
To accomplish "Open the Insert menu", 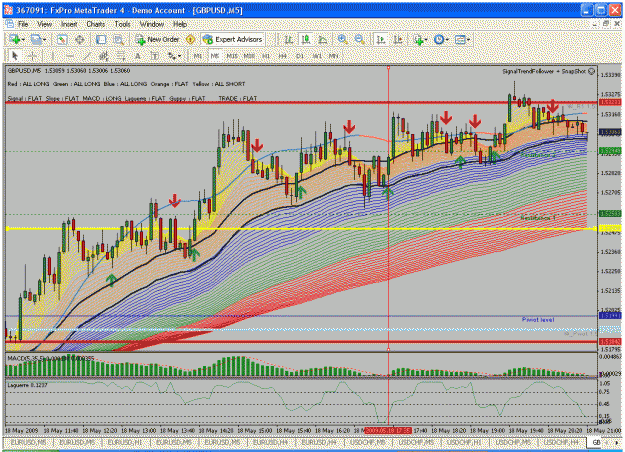I will [69, 24].
